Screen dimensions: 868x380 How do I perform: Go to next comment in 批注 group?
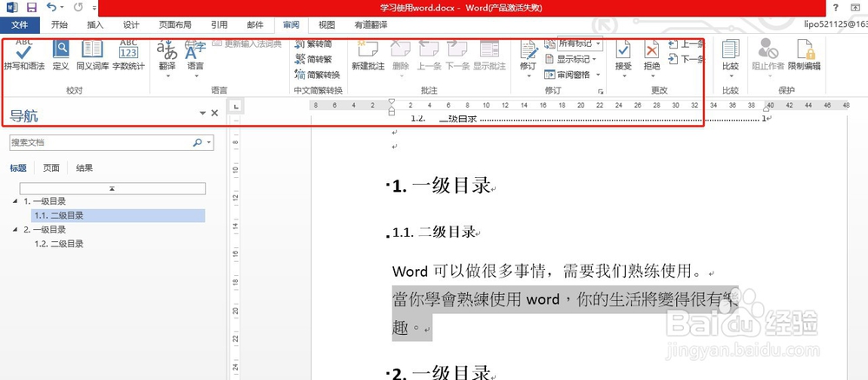coord(457,55)
